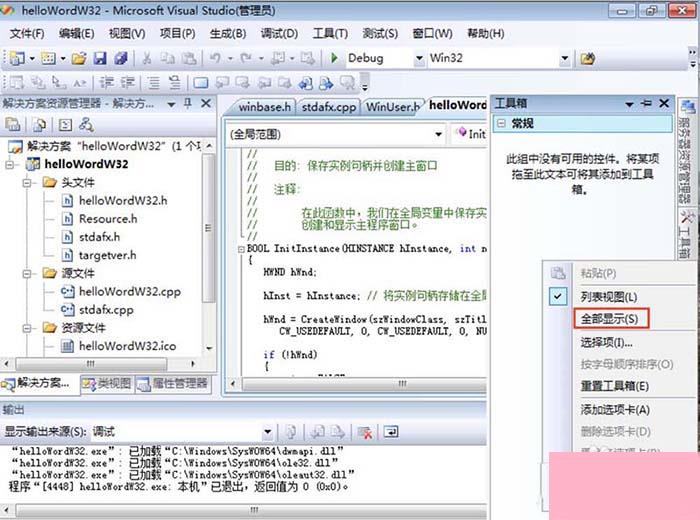Click Show All Files icon in Solution Explorer
700x520 pixels.
point(39,125)
